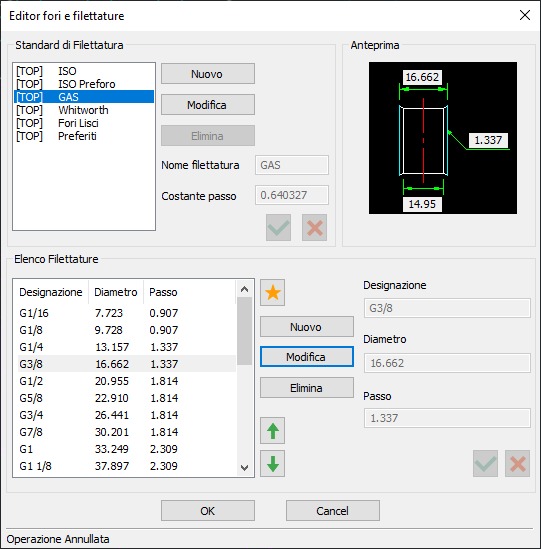Click the scroll up arrow of thread list
Viewport: 541px width, 549px height.
(244, 289)
